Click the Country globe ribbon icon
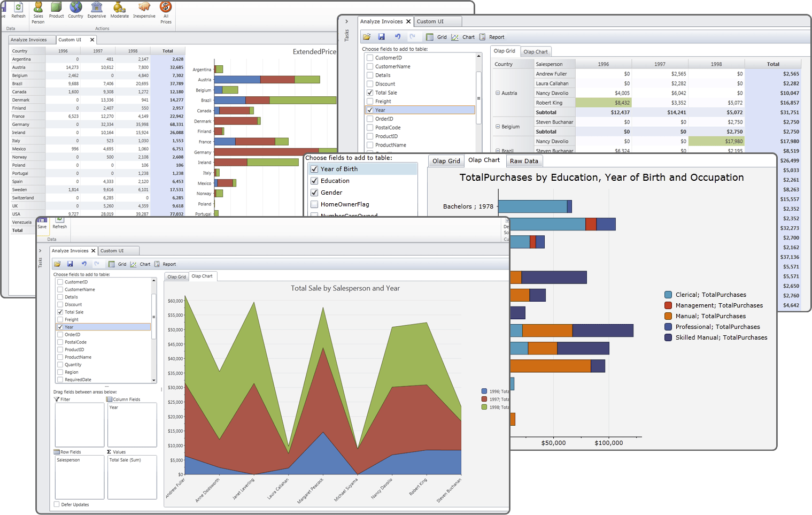Image resolution: width=812 pixels, height=515 pixels. tap(76, 7)
